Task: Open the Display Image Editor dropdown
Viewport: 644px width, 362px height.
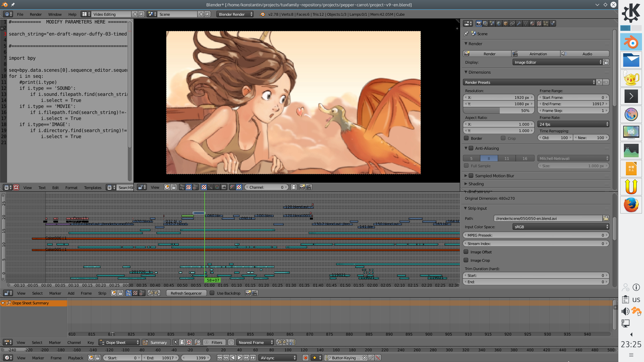Action: pyautogui.click(x=557, y=62)
